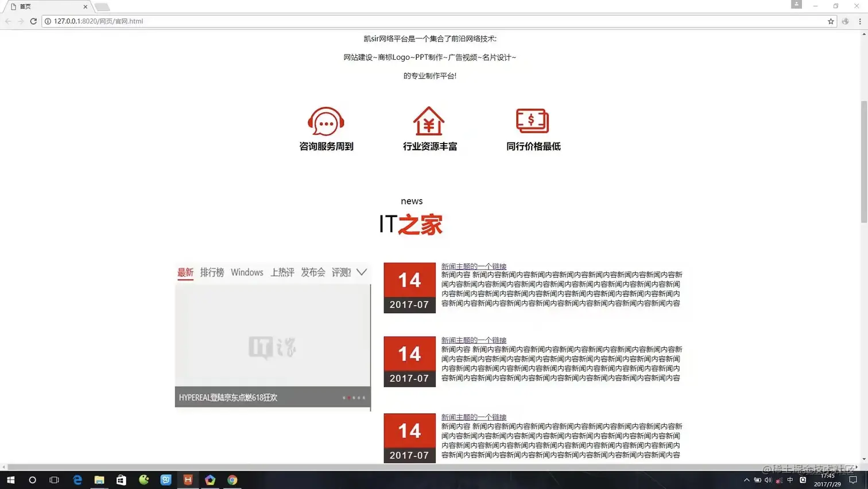Screen dimensions: 868x489
Task: Click the customer service headset icon
Action: 326,121
